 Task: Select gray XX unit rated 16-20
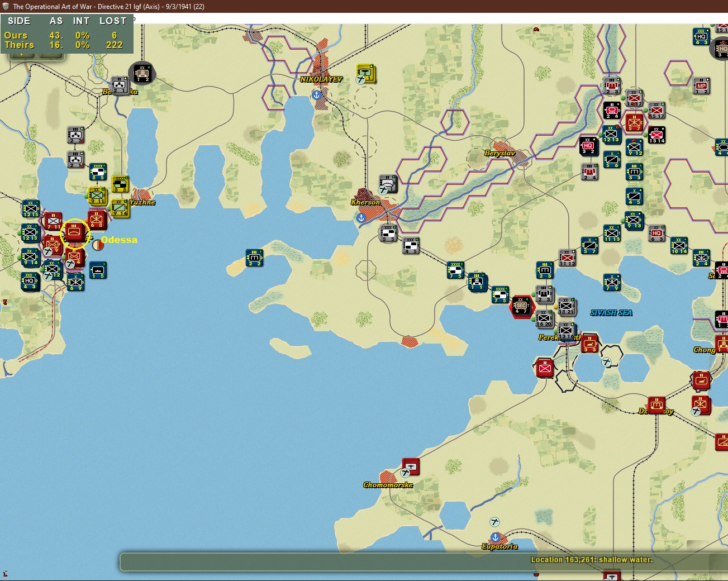tap(544, 319)
